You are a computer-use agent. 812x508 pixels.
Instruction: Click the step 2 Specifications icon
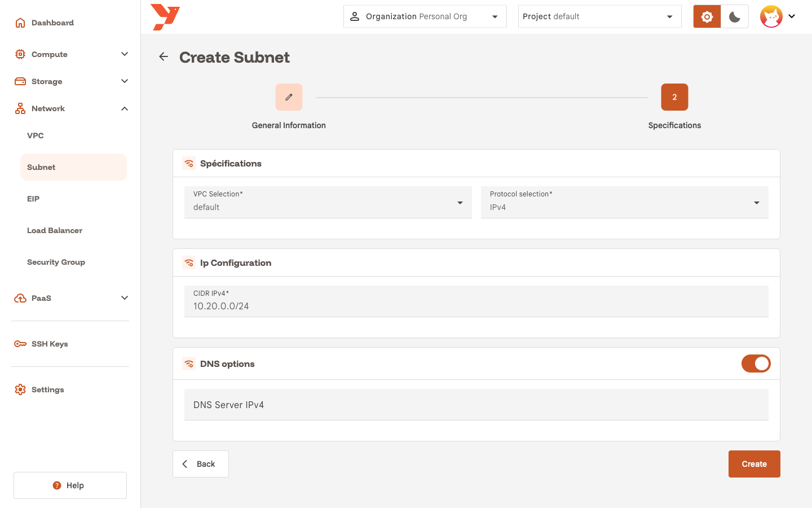tap(674, 97)
